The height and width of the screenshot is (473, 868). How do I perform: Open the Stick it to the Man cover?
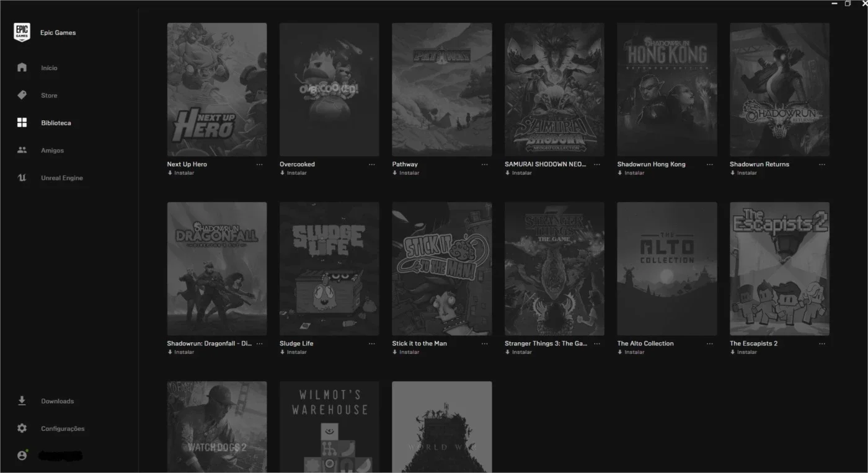pos(442,268)
